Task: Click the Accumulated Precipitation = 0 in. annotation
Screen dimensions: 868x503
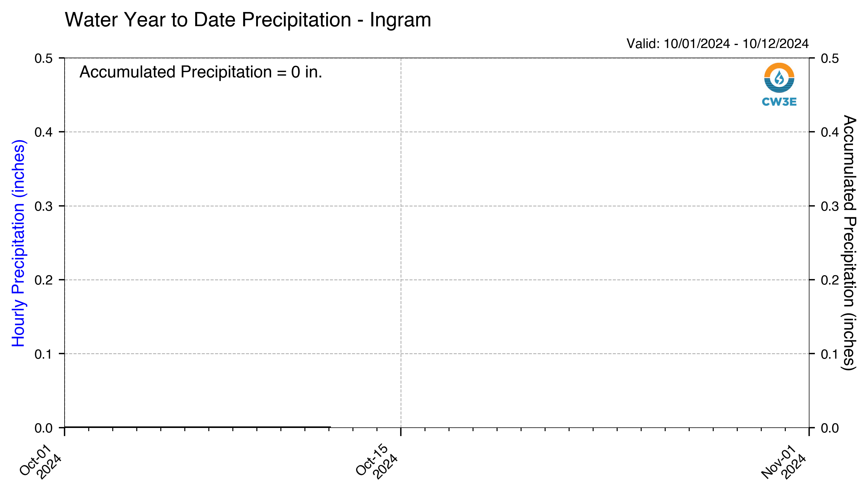Action: coord(201,72)
